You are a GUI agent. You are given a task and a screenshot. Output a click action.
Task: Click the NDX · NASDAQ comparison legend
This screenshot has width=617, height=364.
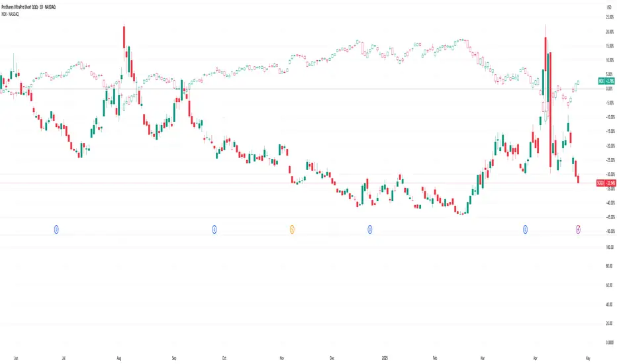(10, 14)
